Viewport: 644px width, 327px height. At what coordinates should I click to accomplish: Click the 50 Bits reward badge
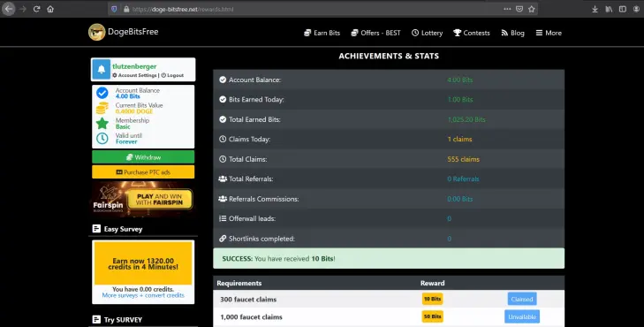[x=433, y=316]
